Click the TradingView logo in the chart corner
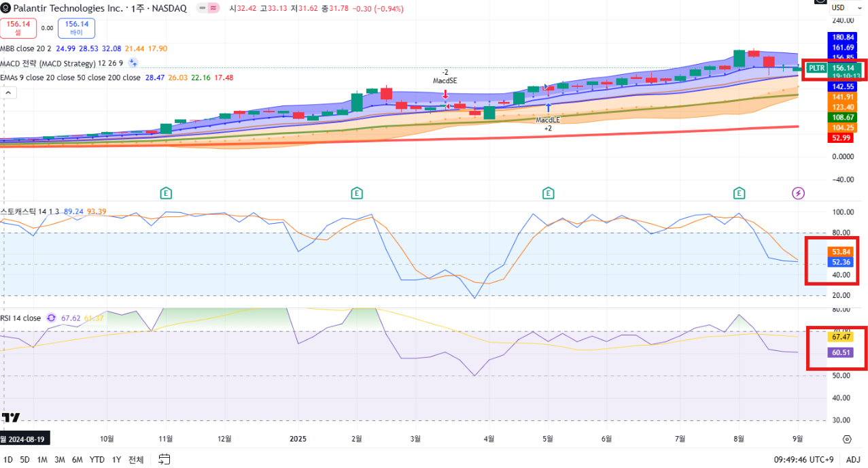The height and width of the screenshot is (468, 868). tap(11, 416)
